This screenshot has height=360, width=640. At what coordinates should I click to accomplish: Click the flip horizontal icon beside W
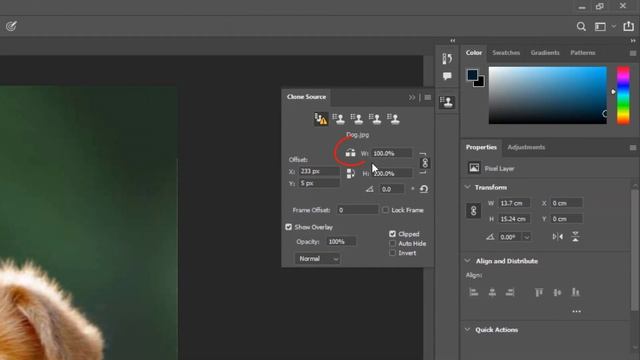(x=351, y=153)
